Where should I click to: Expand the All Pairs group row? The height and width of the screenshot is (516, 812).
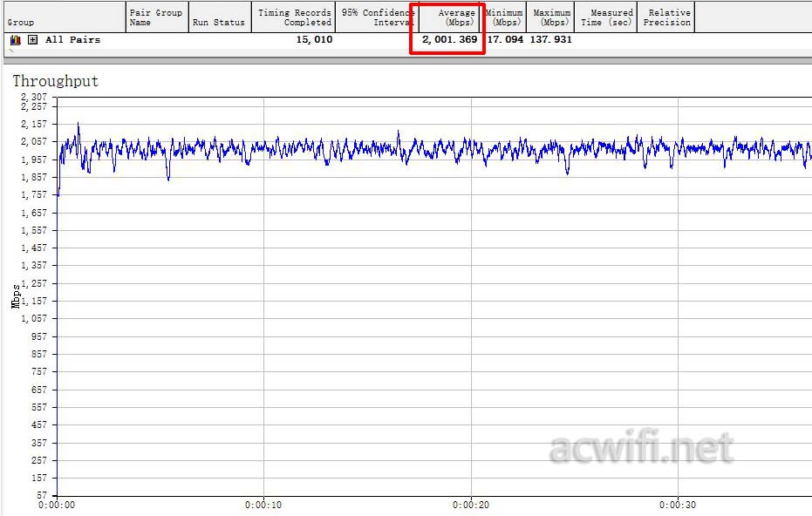coord(32,40)
